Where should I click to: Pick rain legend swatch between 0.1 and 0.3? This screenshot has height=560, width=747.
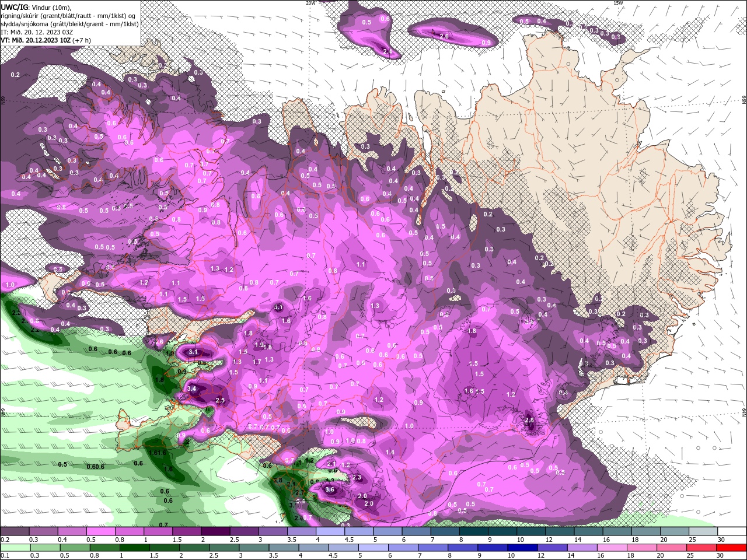point(15,548)
